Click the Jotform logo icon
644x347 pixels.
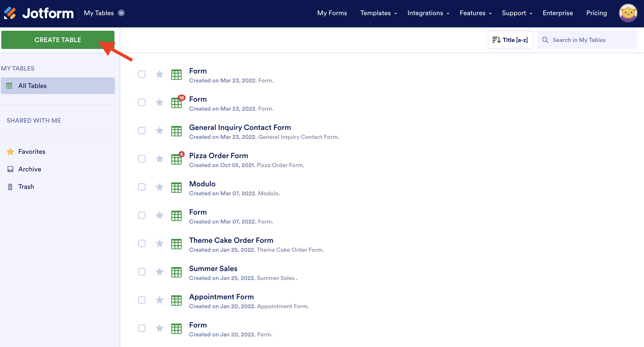pyautogui.click(x=10, y=13)
